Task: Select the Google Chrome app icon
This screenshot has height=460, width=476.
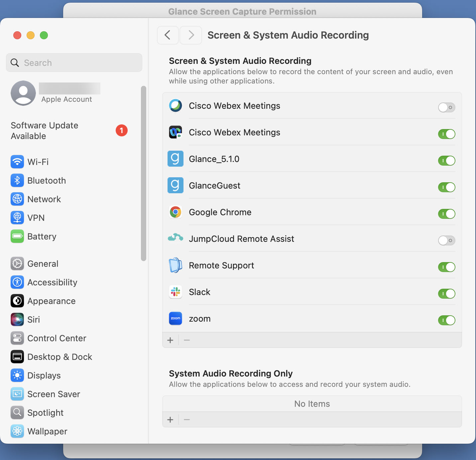Action: coord(176,212)
